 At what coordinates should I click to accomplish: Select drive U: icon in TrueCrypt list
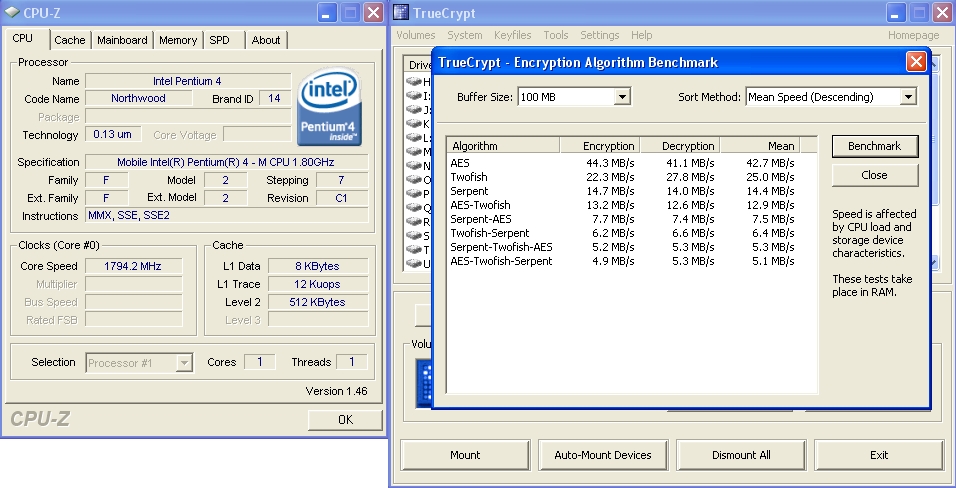pos(414,264)
